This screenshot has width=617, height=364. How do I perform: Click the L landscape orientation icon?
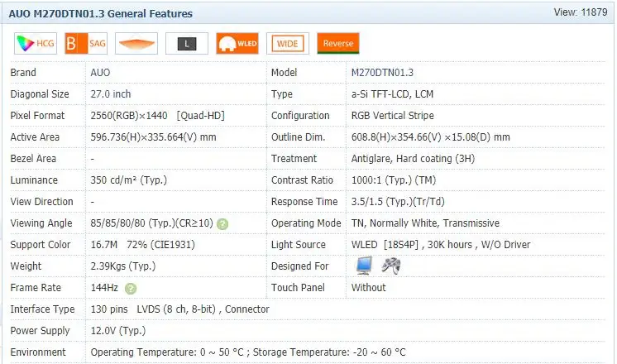(x=187, y=43)
